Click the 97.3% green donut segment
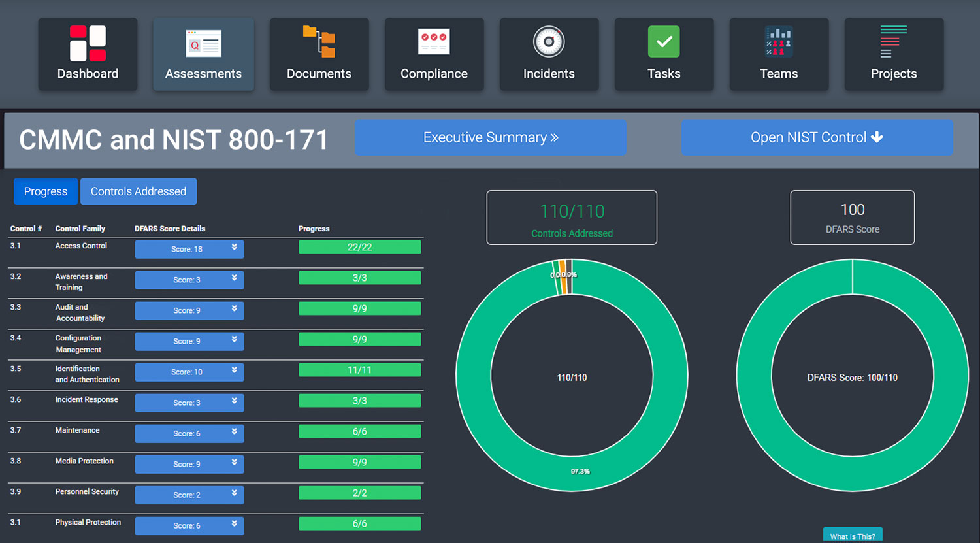The height and width of the screenshot is (543, 980). point(580,472)
